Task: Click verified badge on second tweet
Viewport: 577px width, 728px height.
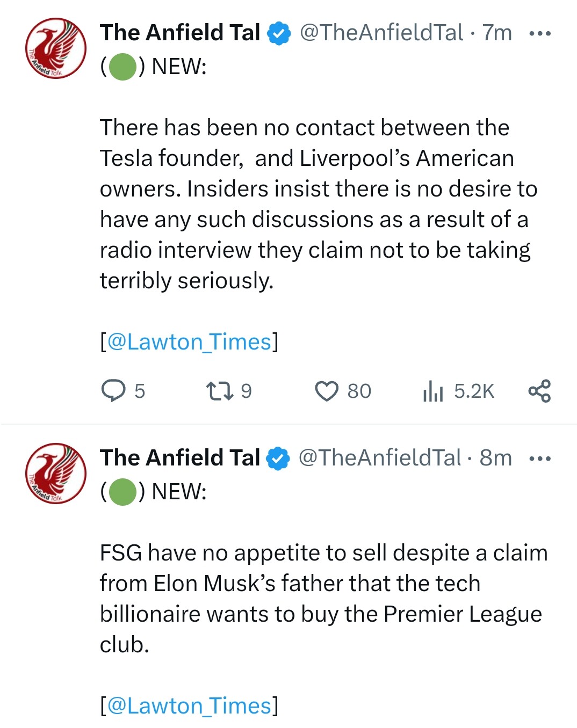Action: point(278,458)
